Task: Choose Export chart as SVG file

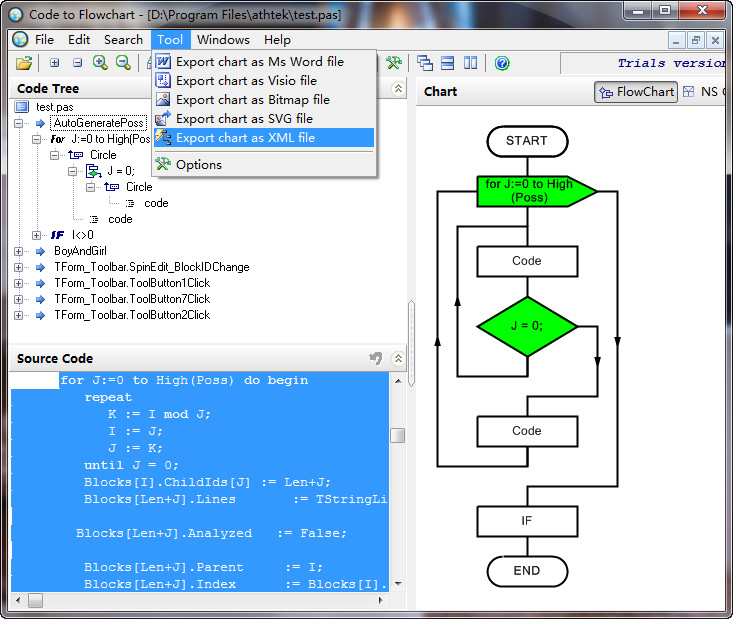Action: 264,119
